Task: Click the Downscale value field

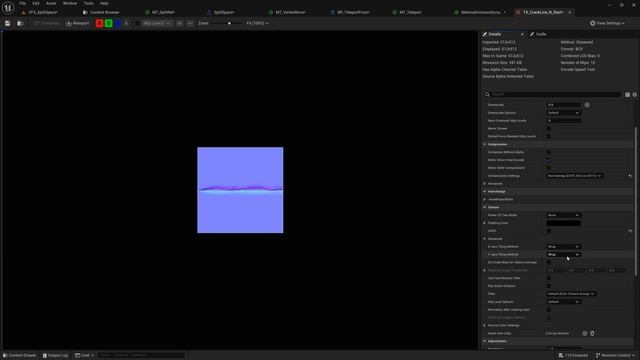Action: [564, 105]
